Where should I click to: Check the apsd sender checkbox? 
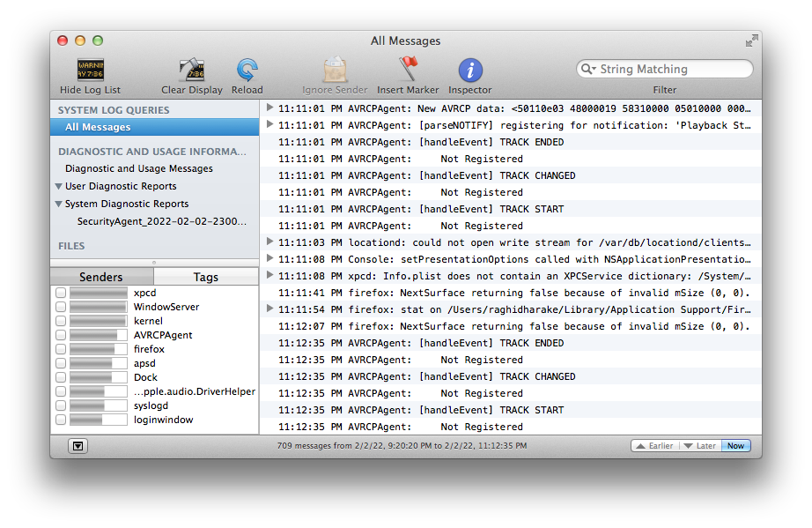tap(61, 363)
